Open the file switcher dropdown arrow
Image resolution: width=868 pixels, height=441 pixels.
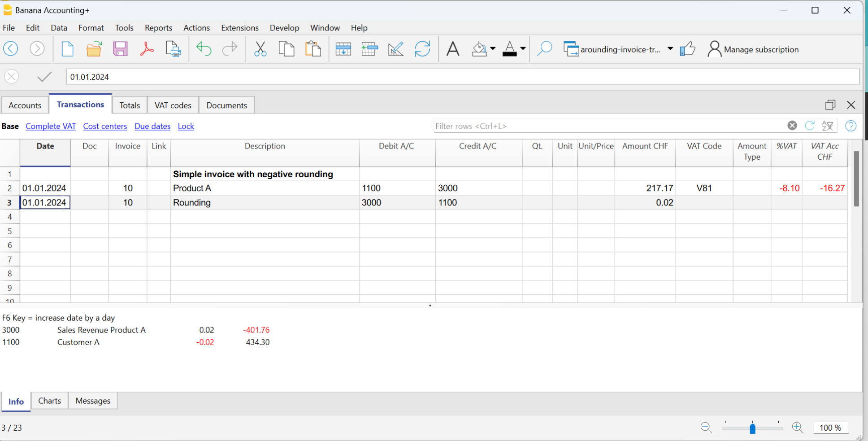(x=670, y=48)
